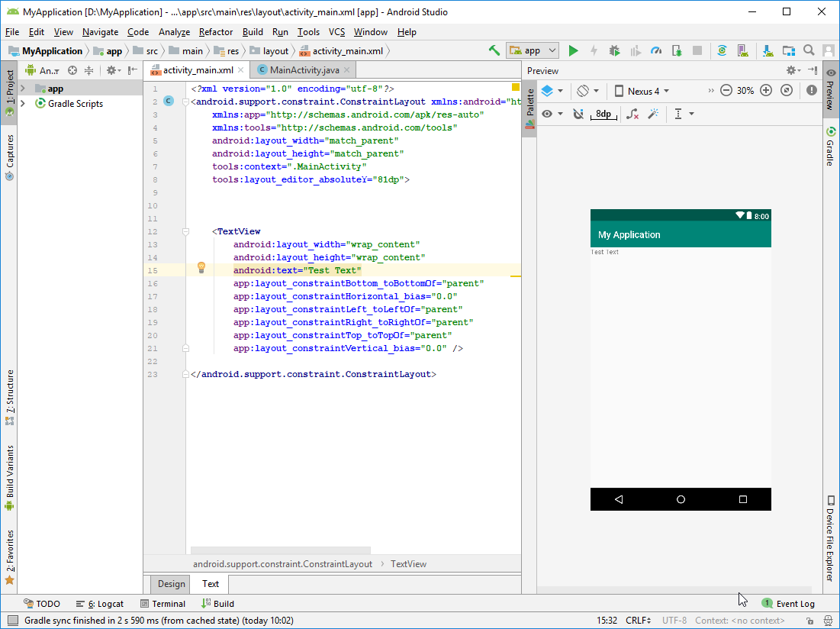Click the editor horizontal scrollbar
This screenshot has width=840, height=629.
(x=281, y=550)
